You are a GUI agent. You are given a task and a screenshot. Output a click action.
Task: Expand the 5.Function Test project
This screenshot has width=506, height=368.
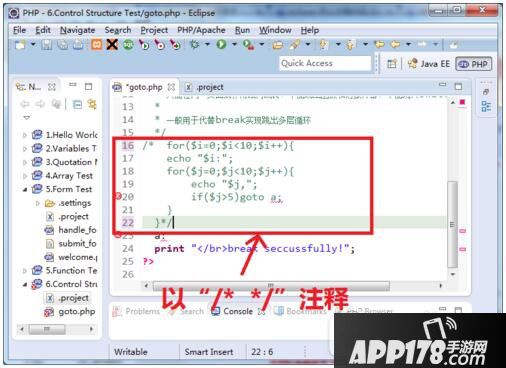click(x=25, y=271)
